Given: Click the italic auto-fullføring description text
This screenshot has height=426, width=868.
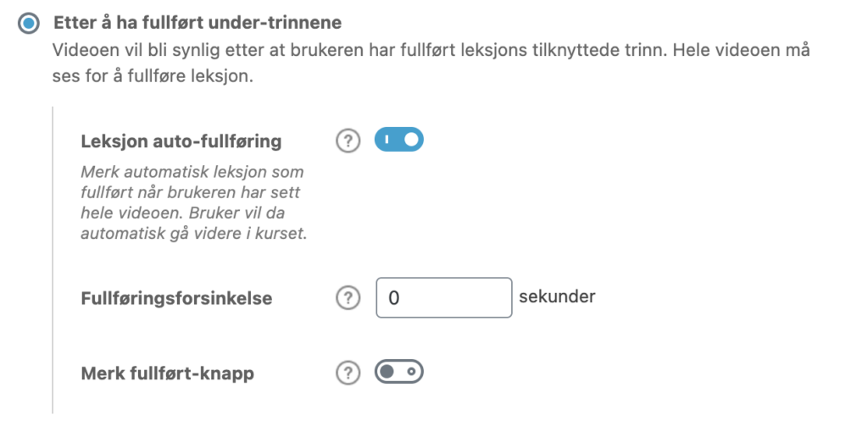Looking at the screenshot, I should tap(194, 202).
